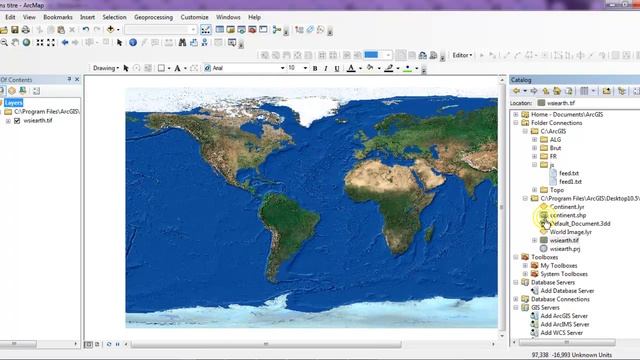Expand the ALG folder in Catalog
The image size is (640, 360).
tap(534, 140)
